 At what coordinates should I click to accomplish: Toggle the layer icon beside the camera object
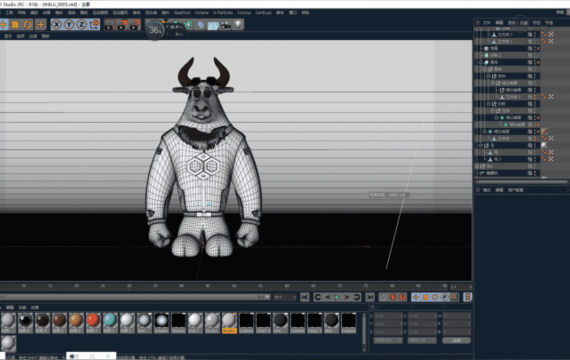click(530, 173)
